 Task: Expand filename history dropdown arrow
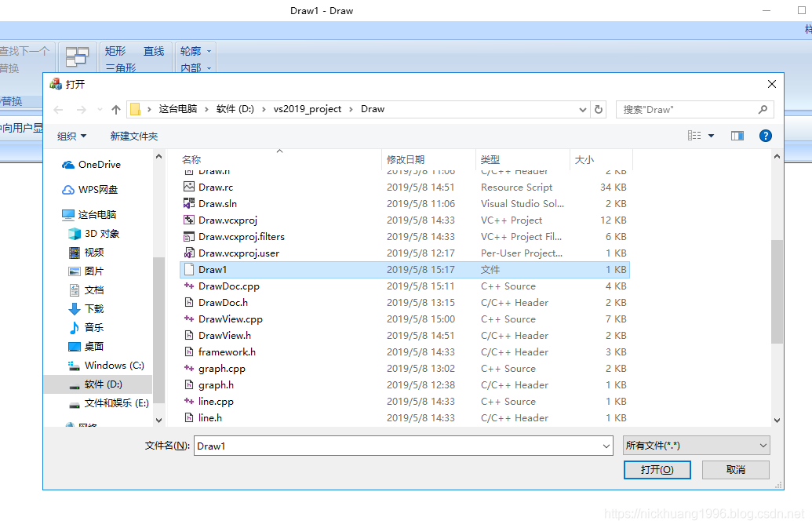click(606, 446)
